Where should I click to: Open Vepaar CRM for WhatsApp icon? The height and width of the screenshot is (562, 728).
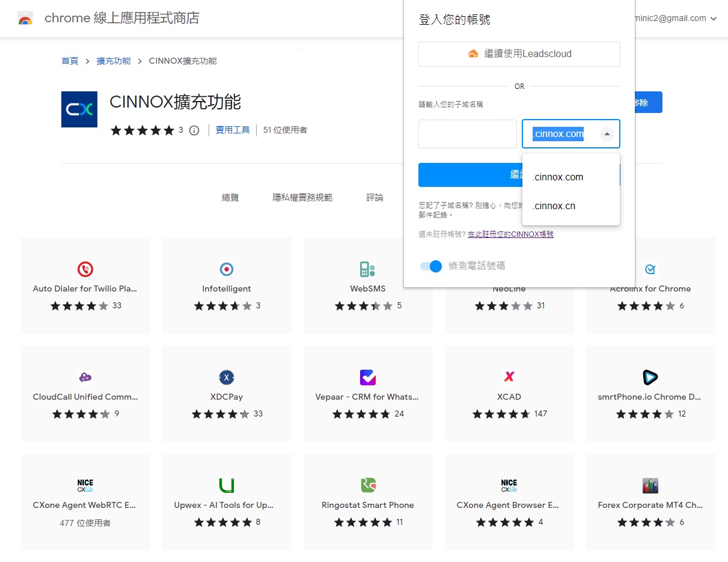pyautogui.click(x=367, y=377)
